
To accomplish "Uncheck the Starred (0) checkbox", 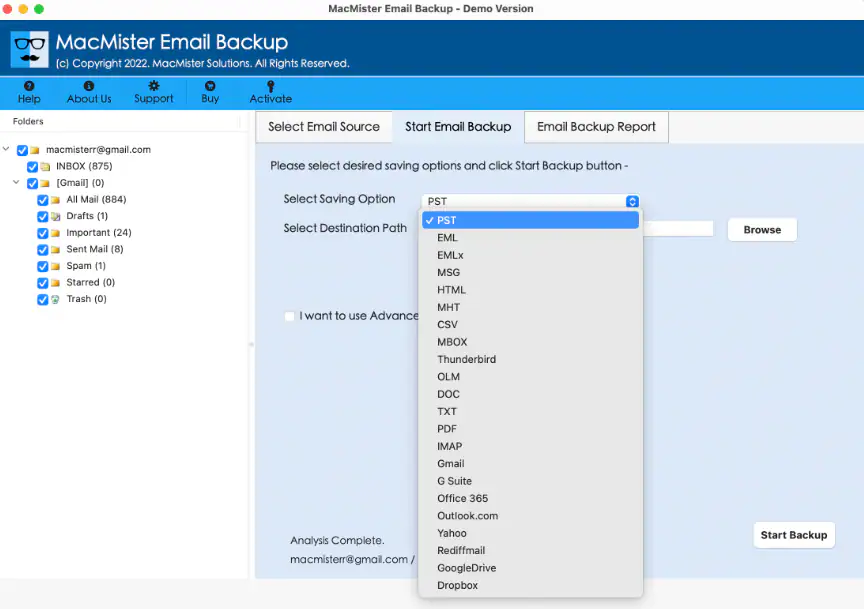I will pyautogui.click(x=42, y=283).
